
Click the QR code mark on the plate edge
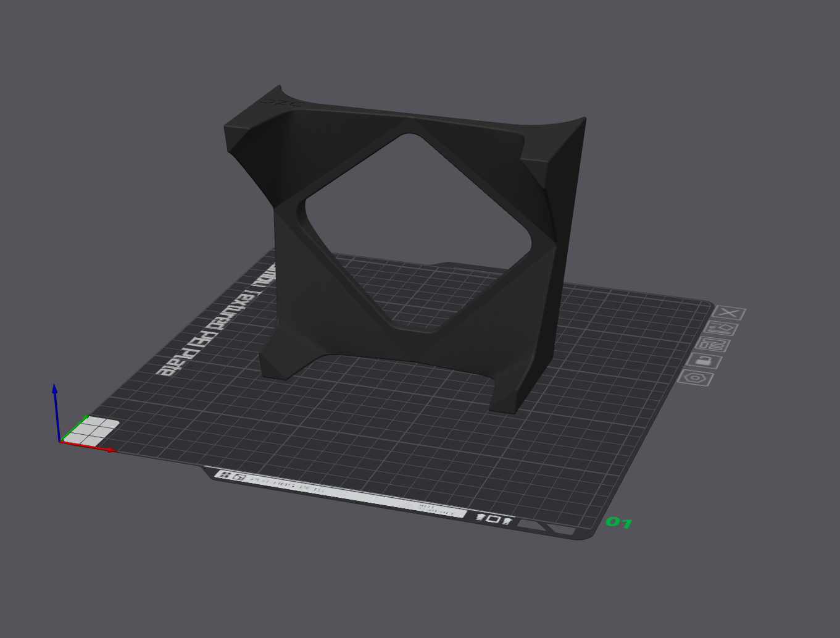(x=226, y=476)
